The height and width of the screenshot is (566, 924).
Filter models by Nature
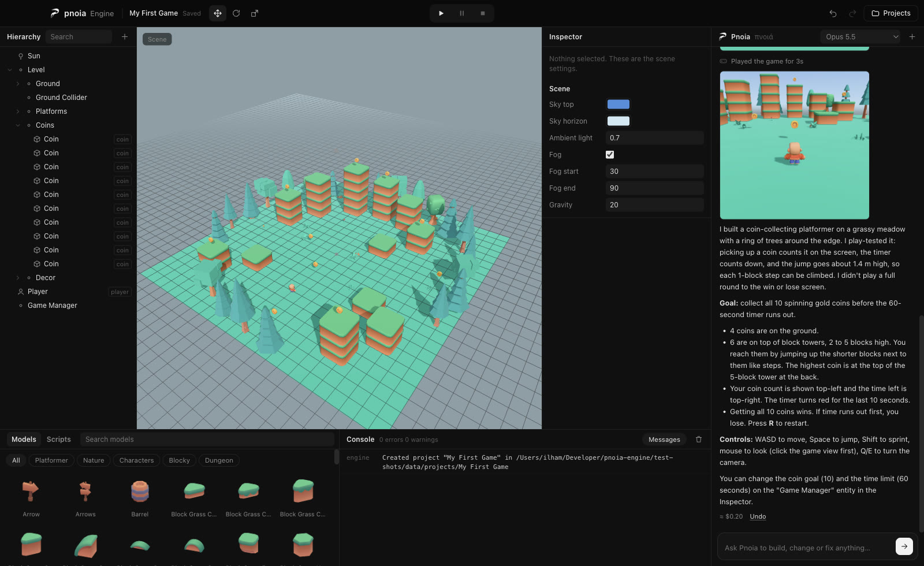click(x=94, y=460)
